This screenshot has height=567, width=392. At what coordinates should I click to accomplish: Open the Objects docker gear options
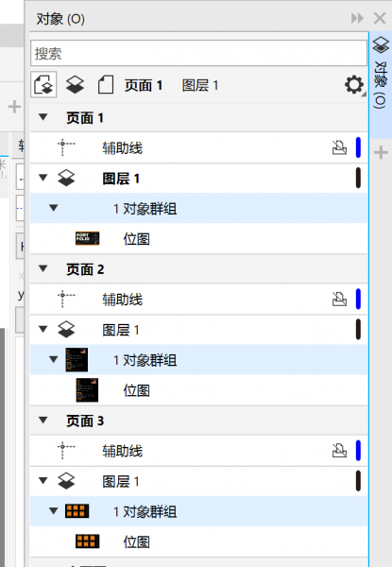[x=354, y=85]
